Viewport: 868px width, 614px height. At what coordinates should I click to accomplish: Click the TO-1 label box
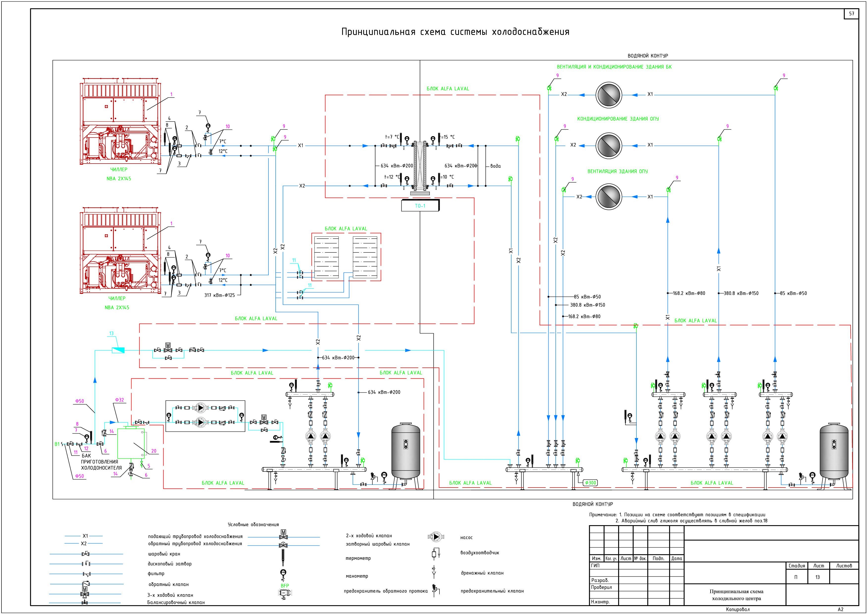(x=420, y=206)
